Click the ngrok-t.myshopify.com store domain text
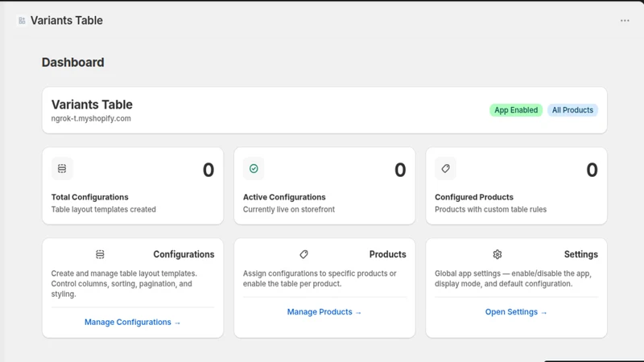Screen dimensions: 644x362 91,118
